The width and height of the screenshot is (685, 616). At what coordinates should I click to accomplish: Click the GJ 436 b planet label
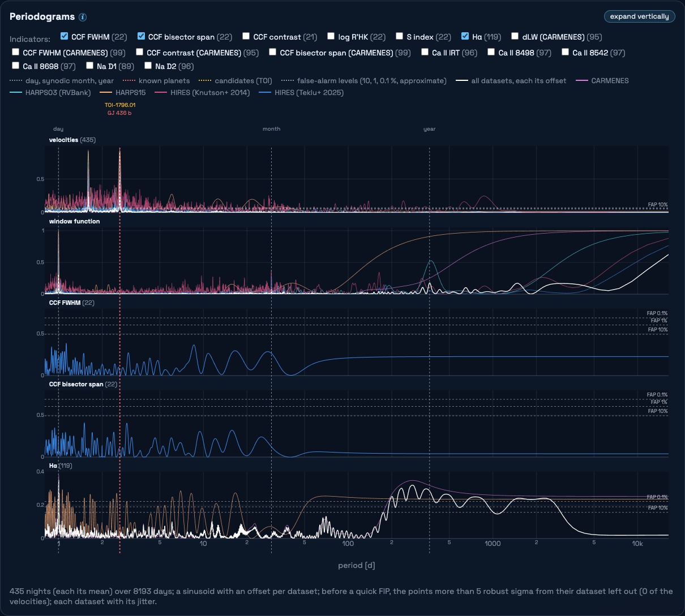coord(119,113)
